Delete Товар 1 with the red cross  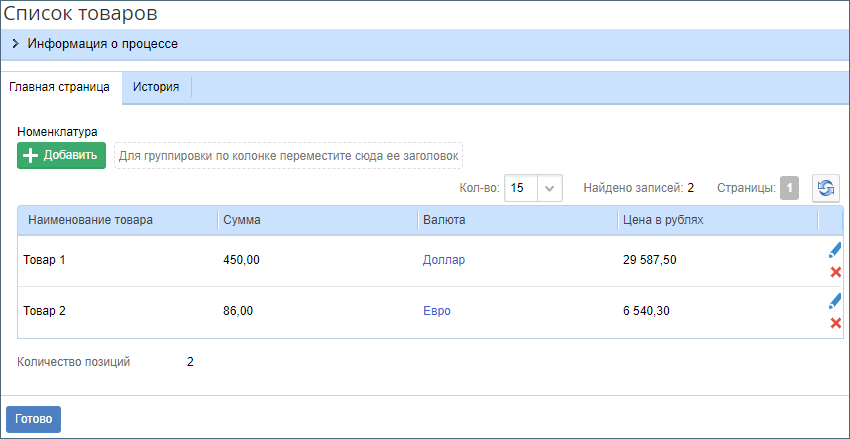tap(835, 272)
